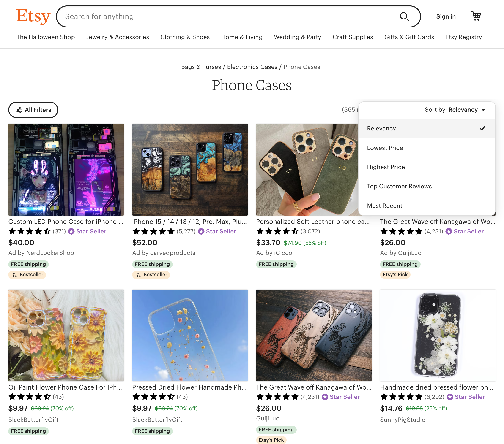The width and height of the screenshot is (504, 444).
Task: Click the Sign in link
Action: pos(446,16)
